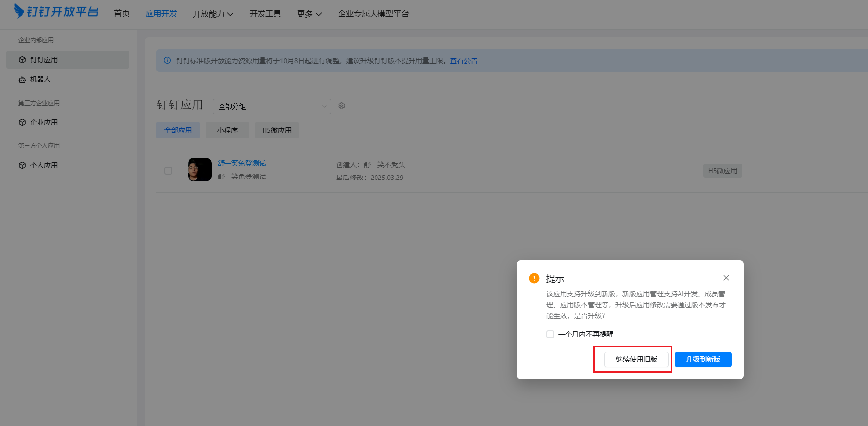Screen dimensions: 868x426
Task: Expand the 更多 menu
Action: 309,14
